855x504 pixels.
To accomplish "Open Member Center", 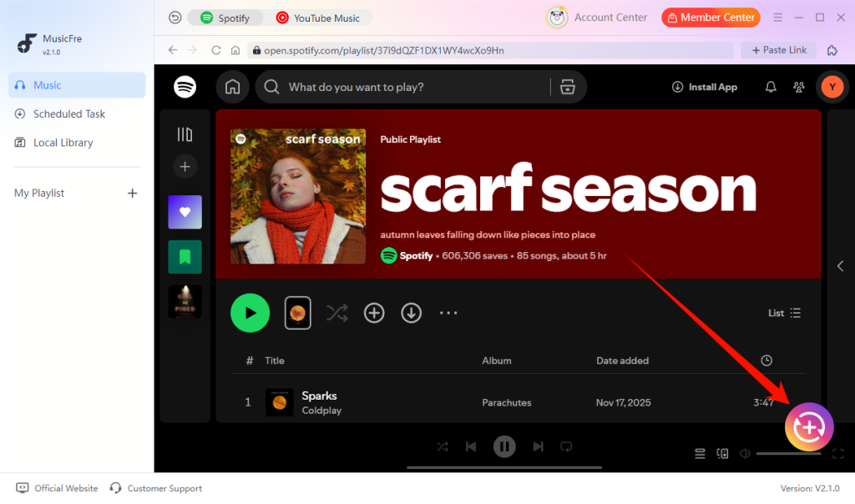I will click(711, 18).
